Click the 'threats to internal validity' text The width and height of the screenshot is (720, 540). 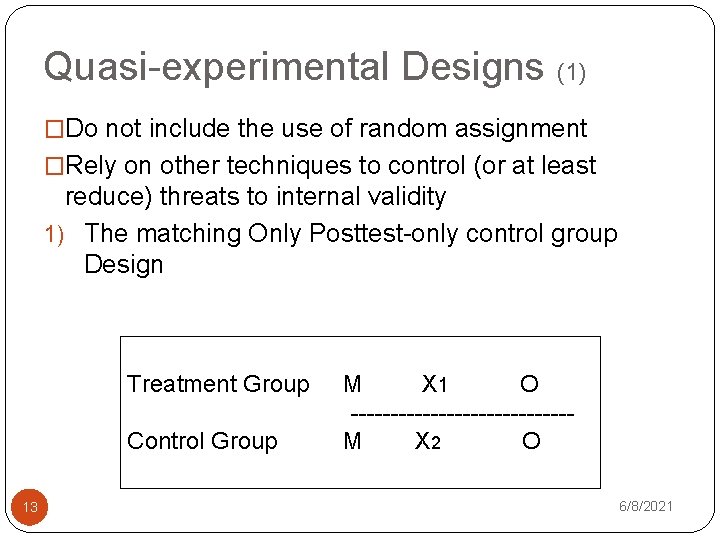[x=303, y=197]
